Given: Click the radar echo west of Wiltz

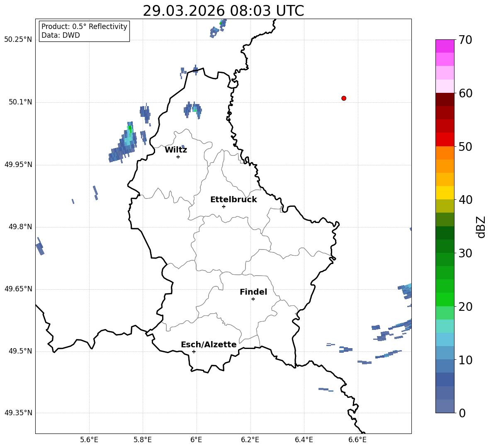Looking at the screenshot, I should pos(125,143).
